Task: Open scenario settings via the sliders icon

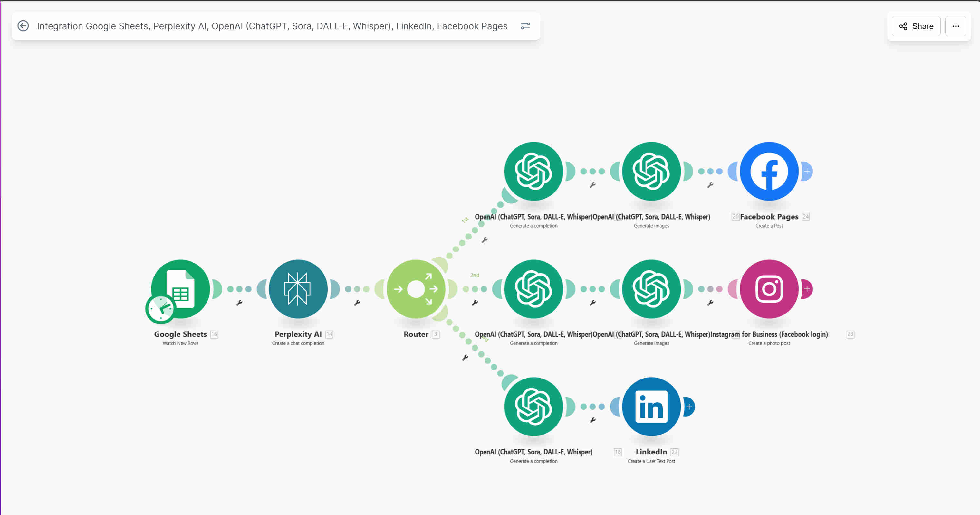Action: pos(525,26)
